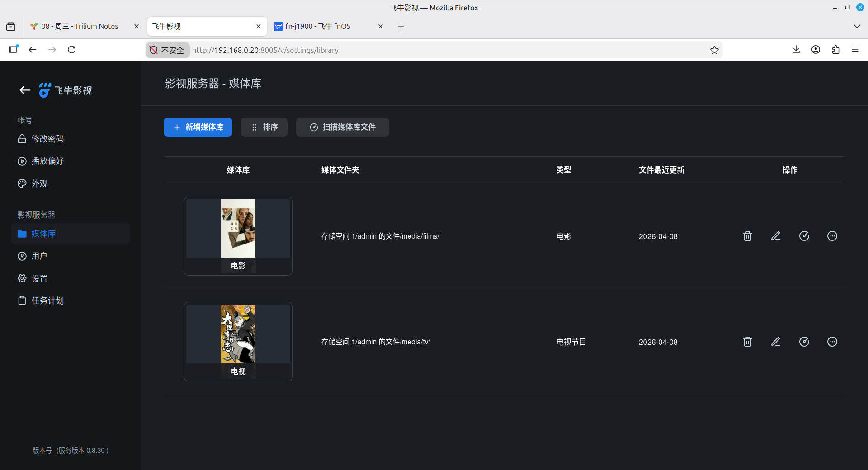Delete the 电影 media library
This screenshot has height=470, width=868.
coord(748,236)
